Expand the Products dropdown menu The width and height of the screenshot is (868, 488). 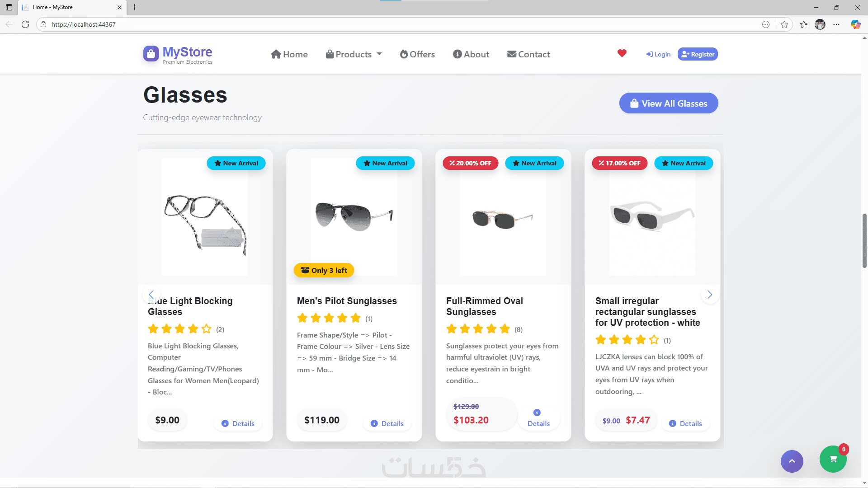[x=354, y=54]
